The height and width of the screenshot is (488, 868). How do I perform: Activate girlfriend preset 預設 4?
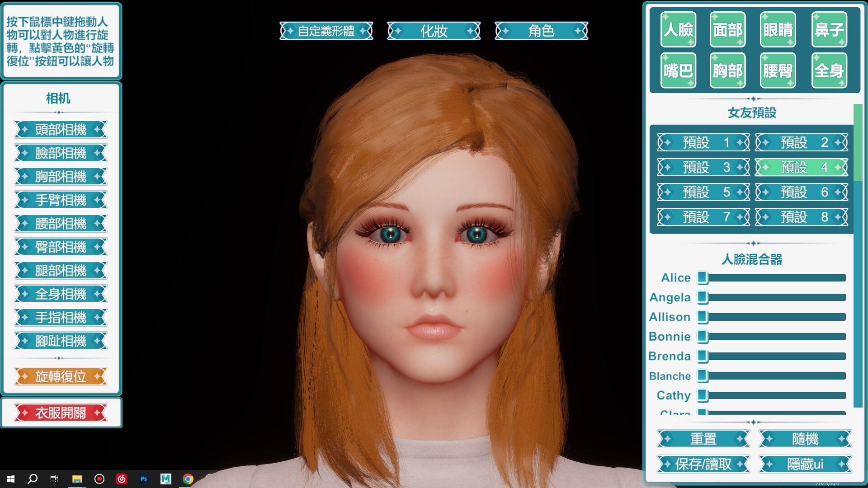click(x=802, y=167)
